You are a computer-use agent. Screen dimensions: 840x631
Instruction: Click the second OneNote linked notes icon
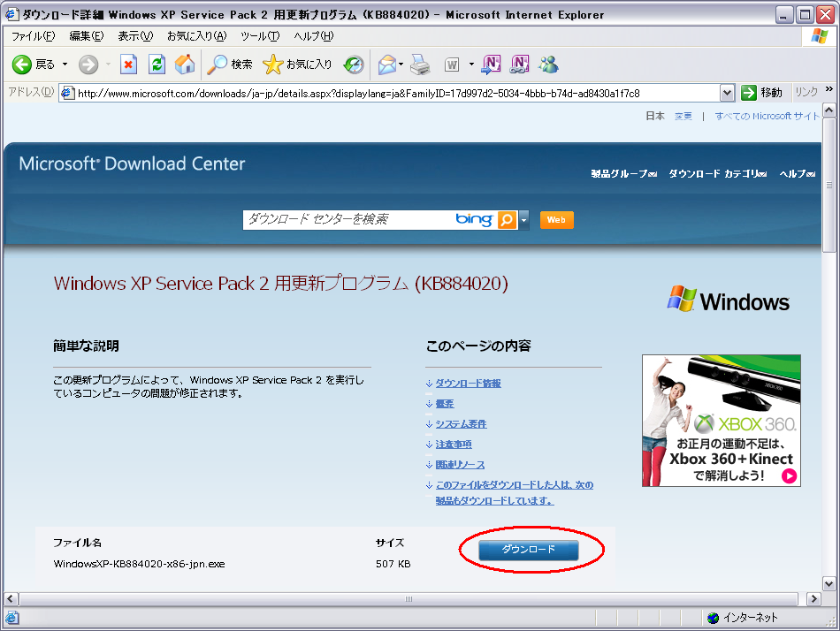519,65
